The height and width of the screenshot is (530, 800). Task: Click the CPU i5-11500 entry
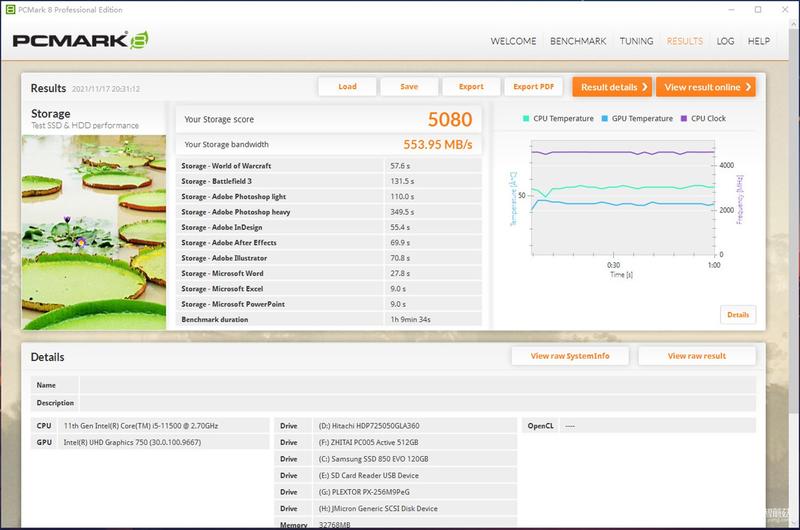coord(163,425)
